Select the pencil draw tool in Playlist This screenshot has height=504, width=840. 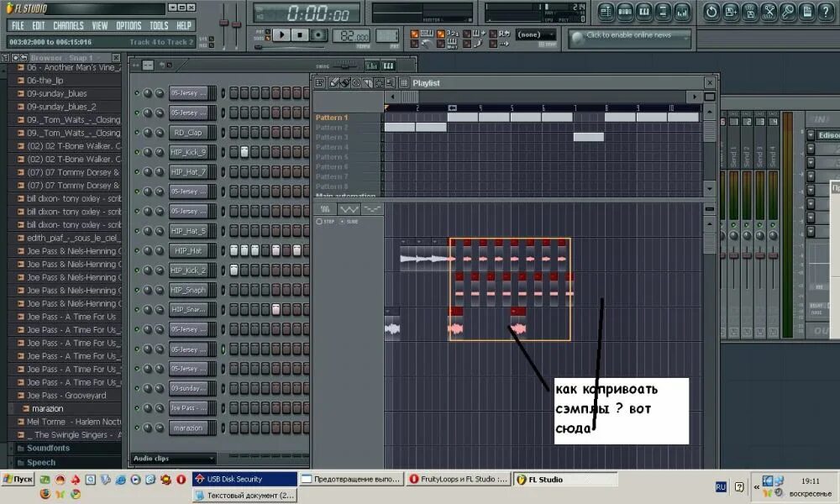pos(334,82)
